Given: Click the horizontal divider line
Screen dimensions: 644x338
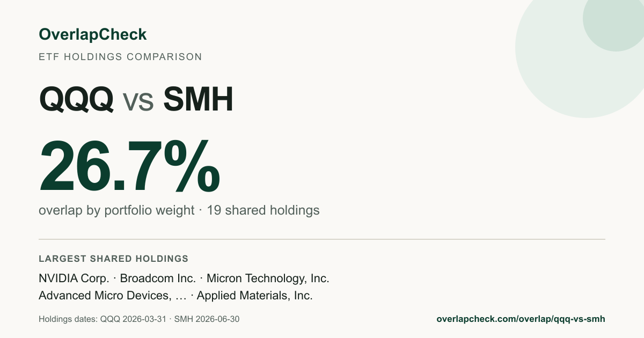Looking at the screenshot, I should pyautogui.click(x=322, y=239).
